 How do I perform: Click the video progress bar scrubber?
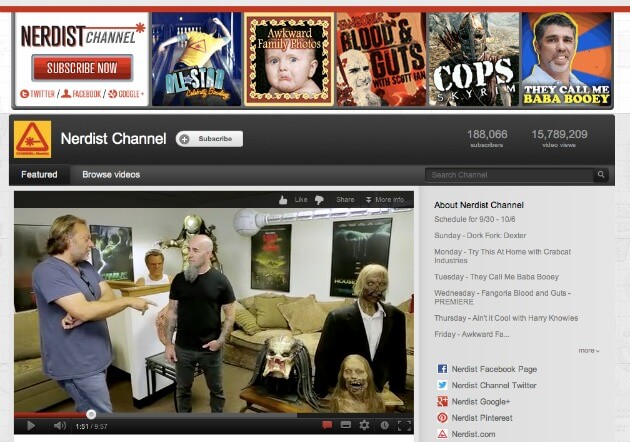point(91,413)
